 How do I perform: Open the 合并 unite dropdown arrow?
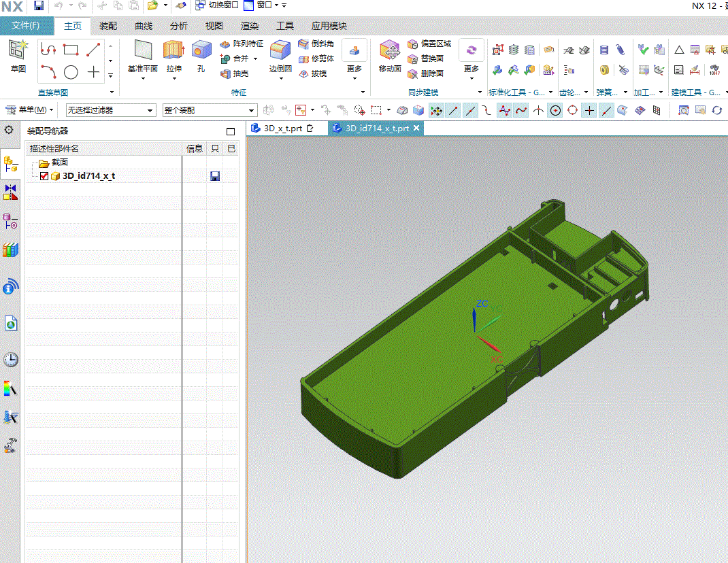[x=255, y=58]
